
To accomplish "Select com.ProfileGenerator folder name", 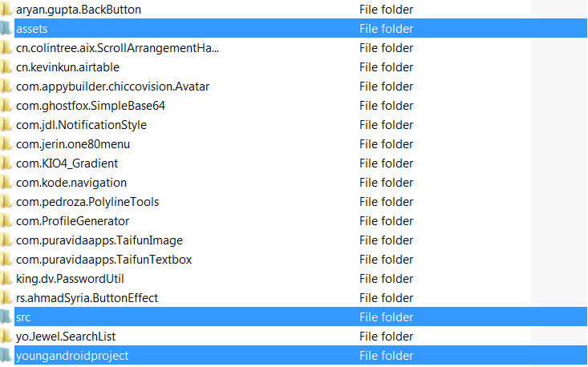I will point(72,221).
